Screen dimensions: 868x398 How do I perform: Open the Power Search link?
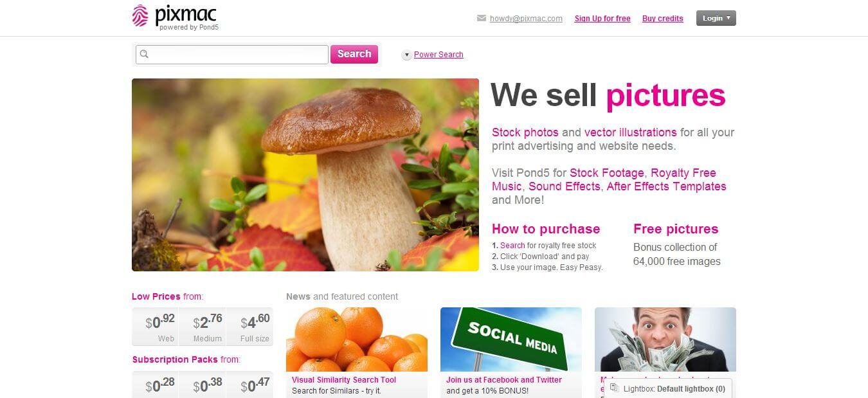coord(439,55)
